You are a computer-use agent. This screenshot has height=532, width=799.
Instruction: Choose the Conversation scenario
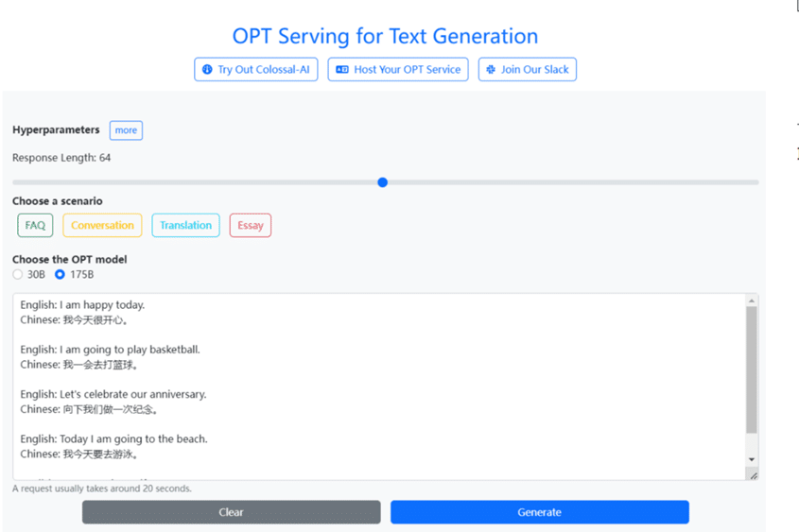tap(102, 226)
